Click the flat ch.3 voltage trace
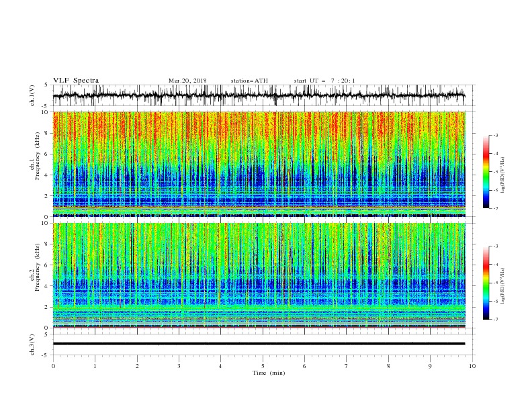The width and height of the screenshot is (532, 411). pyautogui.click(x=259, y=344)
